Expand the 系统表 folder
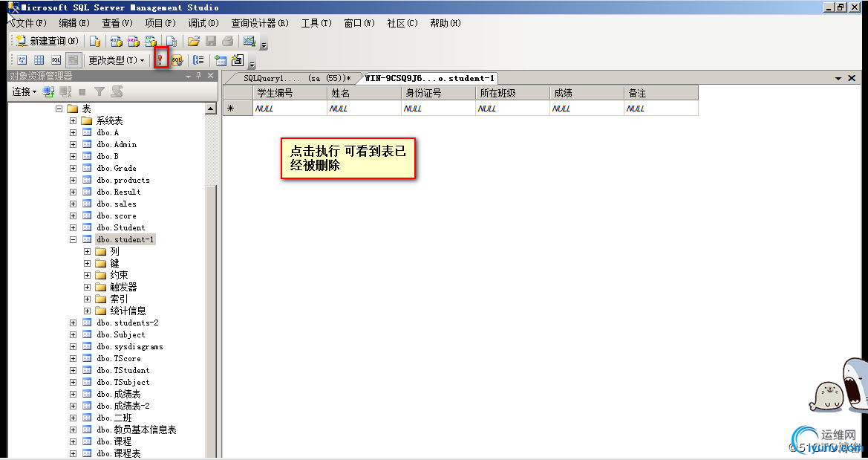The width and height of the screenshot is (868, 460). [x=73, y=121]
